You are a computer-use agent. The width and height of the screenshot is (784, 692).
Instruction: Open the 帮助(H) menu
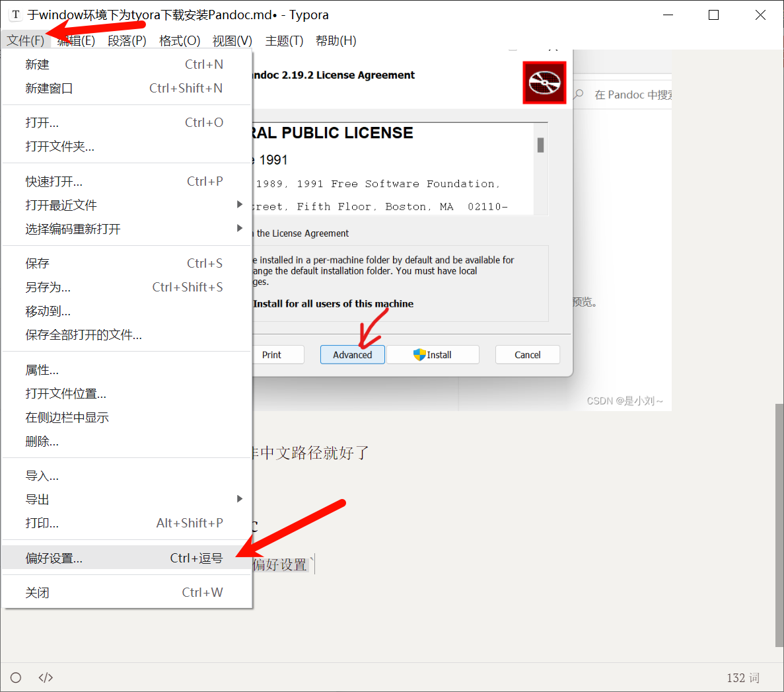pyautogui.click(x=336, y=40)
